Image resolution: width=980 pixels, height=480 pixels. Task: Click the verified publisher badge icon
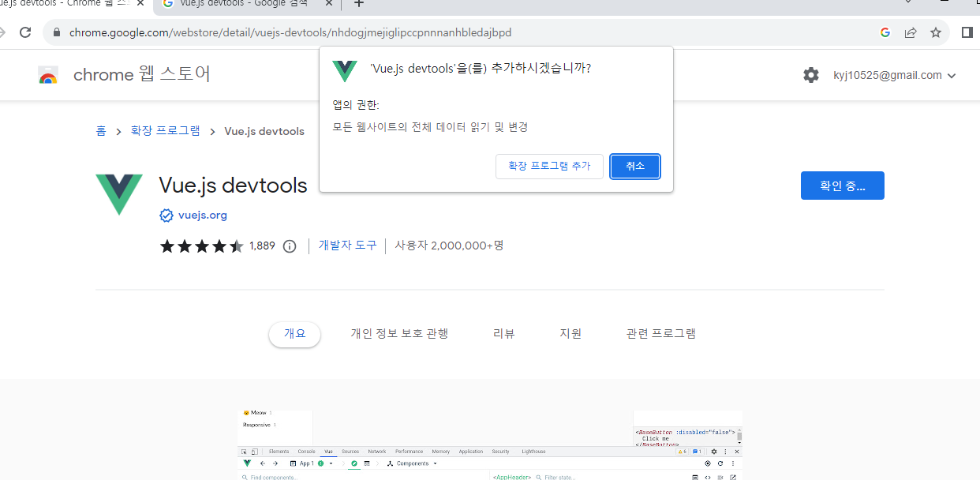tap(166, 215)
